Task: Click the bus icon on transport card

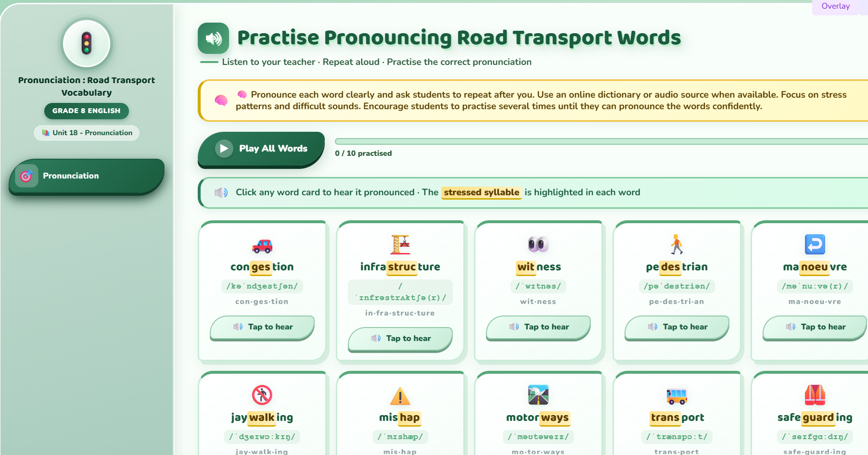Action: tap(677, 396)
